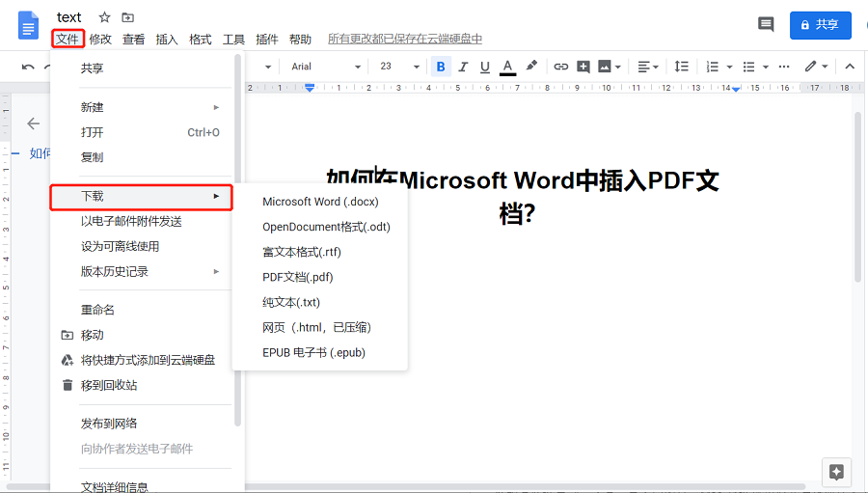Expand the insert image dropdown arrow

point(618,67)
